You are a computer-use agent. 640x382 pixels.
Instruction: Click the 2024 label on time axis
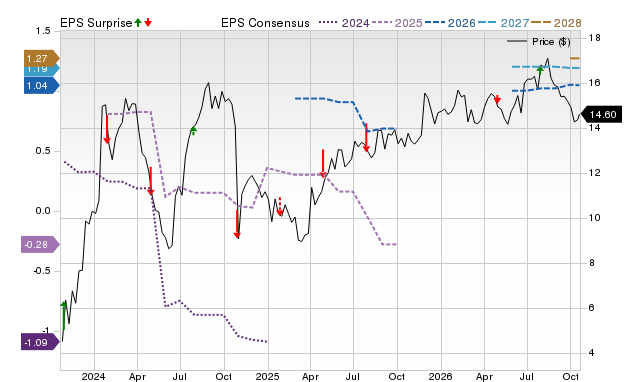point(93,376)
